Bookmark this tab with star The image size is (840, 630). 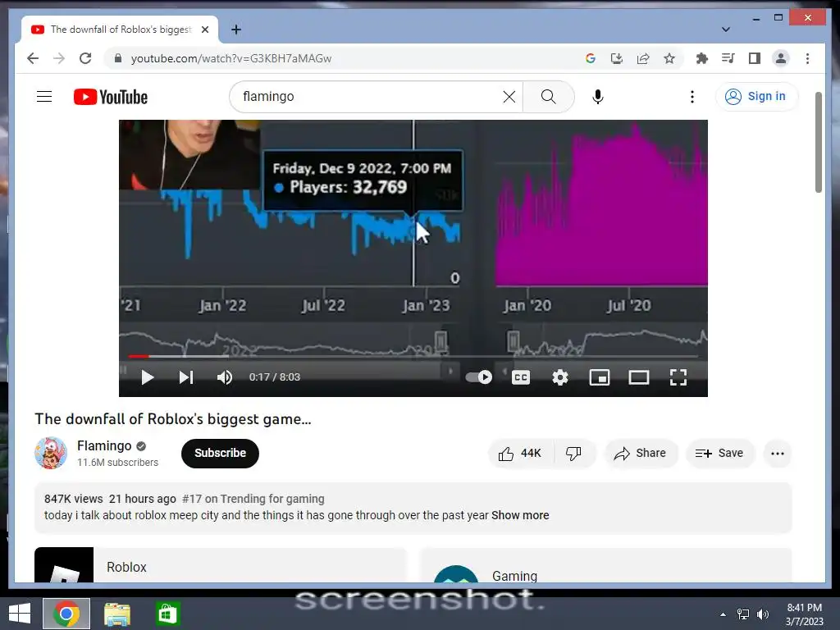(669, 58)
